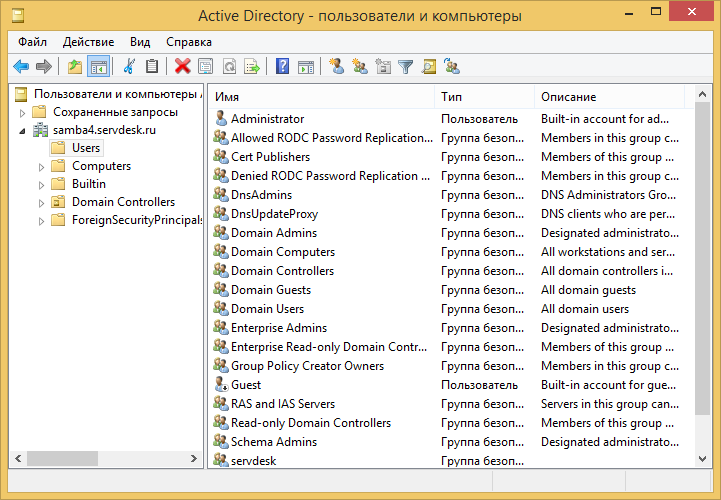Expand the ForeignSecurityPrincipals node arrow
The image size is (721, 500).
pos(41,221)
